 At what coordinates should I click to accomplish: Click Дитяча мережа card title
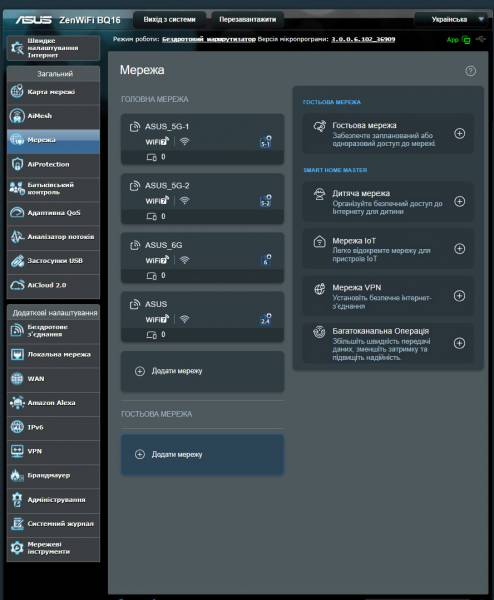361,193
